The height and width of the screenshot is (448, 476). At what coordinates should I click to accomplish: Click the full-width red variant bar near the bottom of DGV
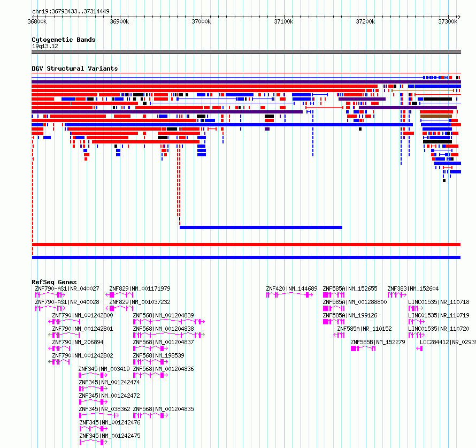coord(246,245)
